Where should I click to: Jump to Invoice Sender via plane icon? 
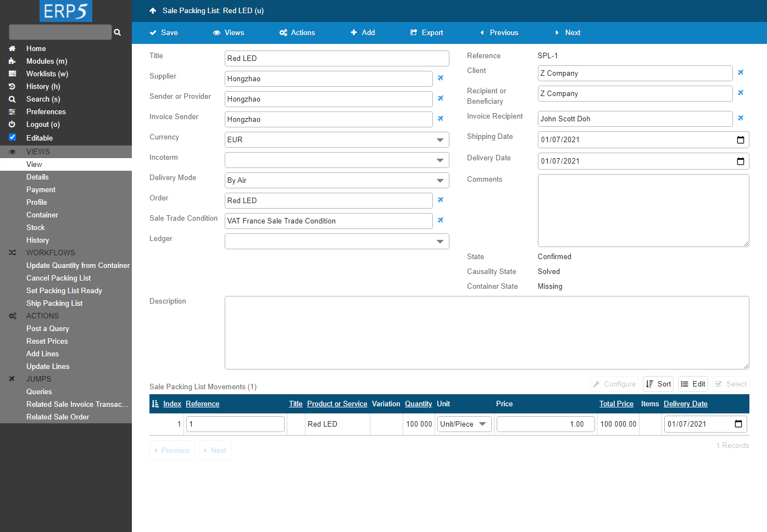click(441, 119)
